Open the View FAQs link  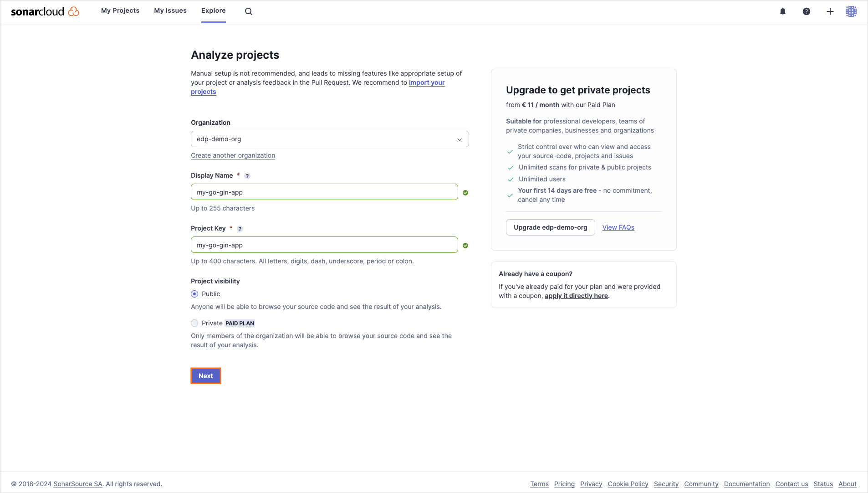618,227
